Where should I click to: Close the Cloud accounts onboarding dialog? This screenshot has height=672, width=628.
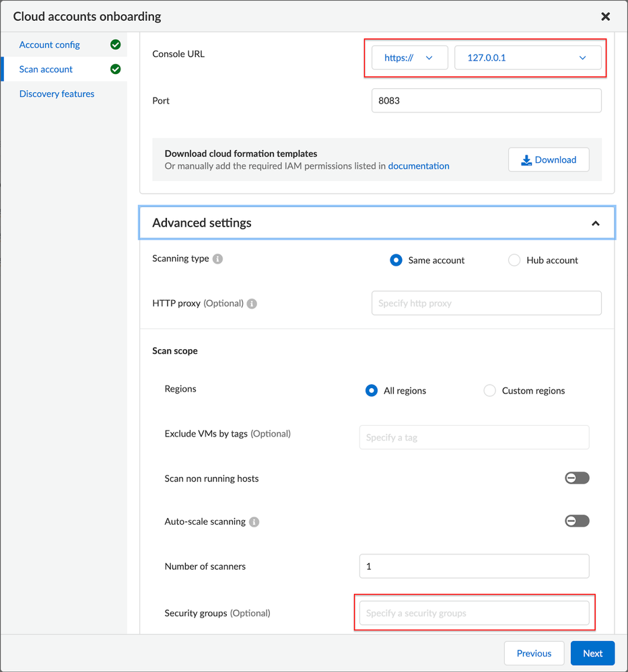(x=605, y=16)
